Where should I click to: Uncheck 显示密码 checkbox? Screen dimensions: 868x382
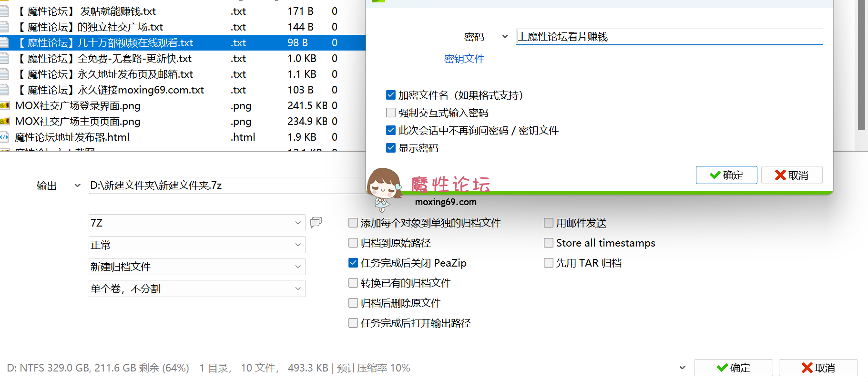coord(391,148)
